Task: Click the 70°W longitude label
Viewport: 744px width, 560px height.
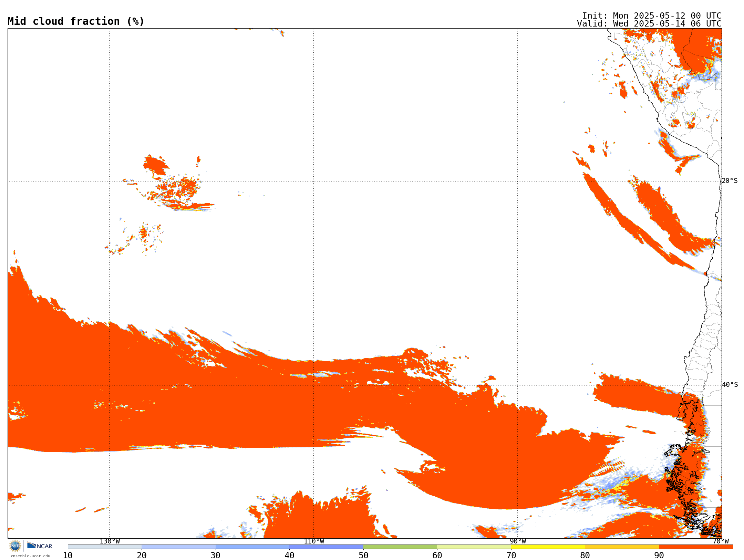Action: pyautogui.click(x=721, y=541)
